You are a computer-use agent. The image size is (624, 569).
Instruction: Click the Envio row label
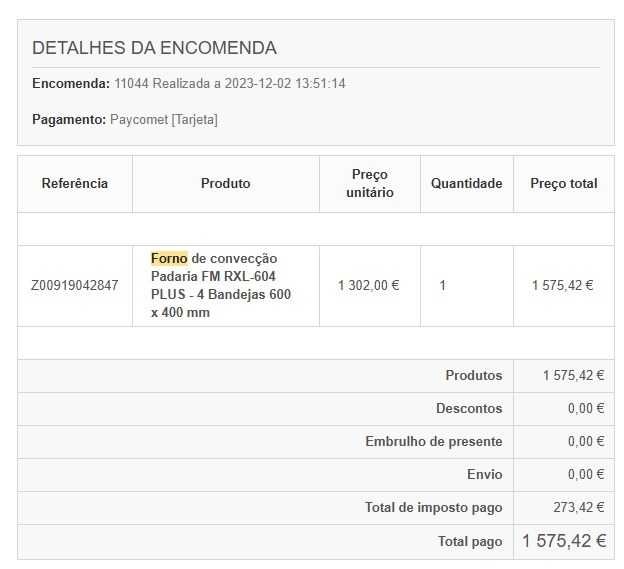485,475
